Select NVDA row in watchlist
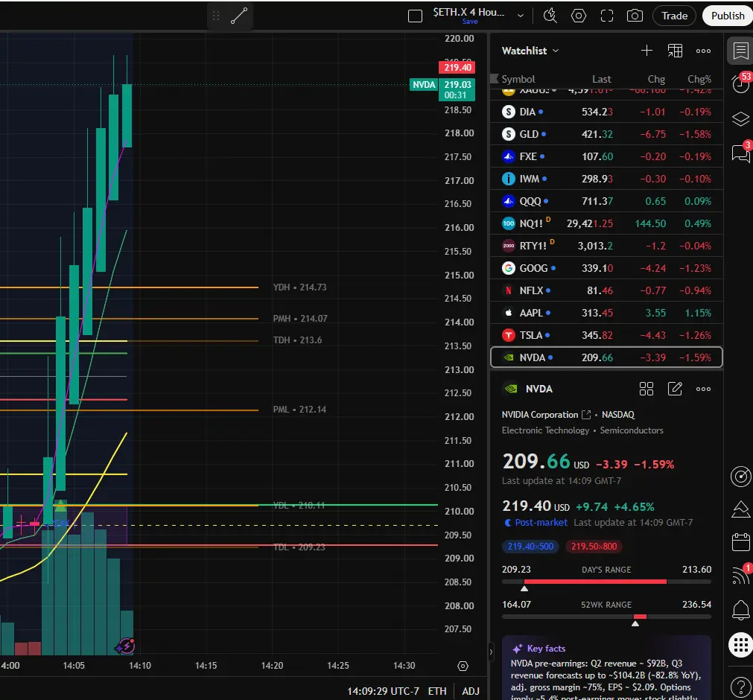 pyautogui.click(x=606, y=357)
